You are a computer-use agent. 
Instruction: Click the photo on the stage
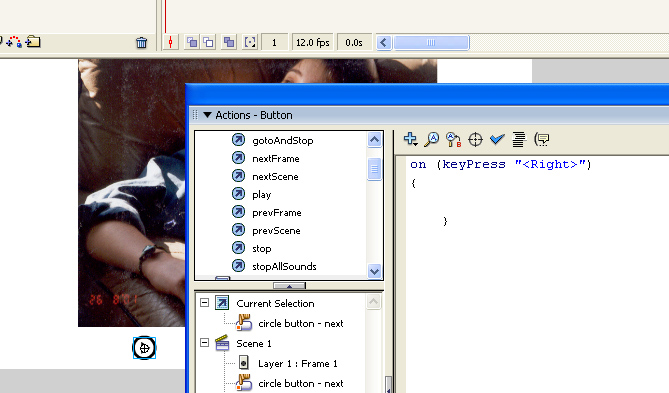tap(131, 192)
